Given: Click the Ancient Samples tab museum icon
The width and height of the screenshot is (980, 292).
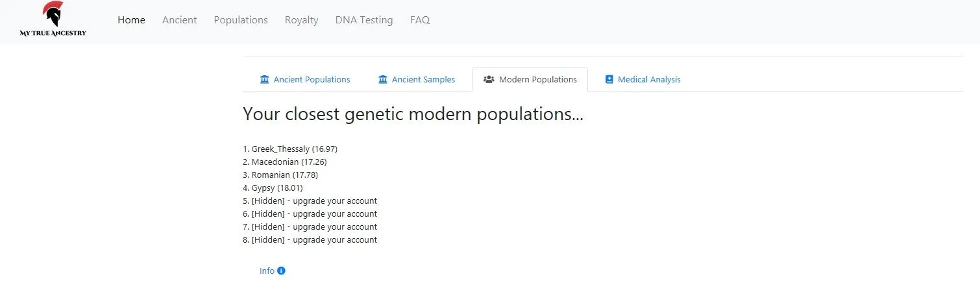Looking at the screenshot, I should click(383, 80).
